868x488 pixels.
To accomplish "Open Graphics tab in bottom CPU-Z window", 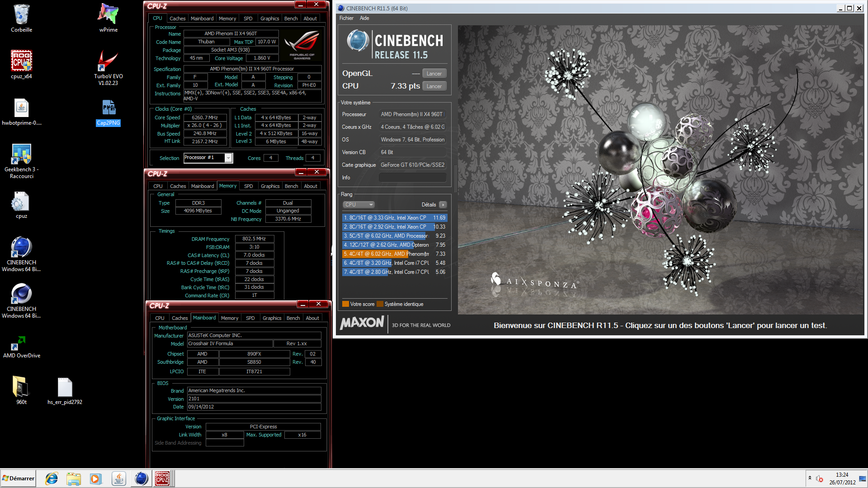I will tap(272, 318).
